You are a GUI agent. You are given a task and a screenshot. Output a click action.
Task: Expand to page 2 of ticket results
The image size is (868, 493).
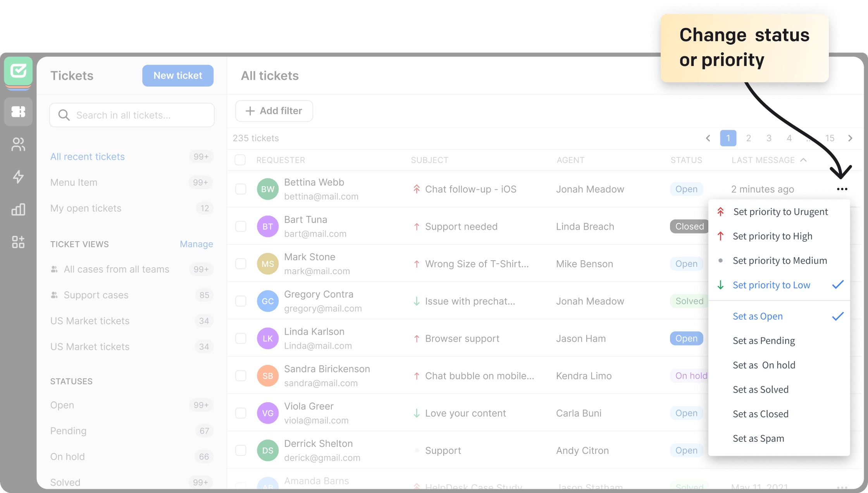click(x=748, y=137)
